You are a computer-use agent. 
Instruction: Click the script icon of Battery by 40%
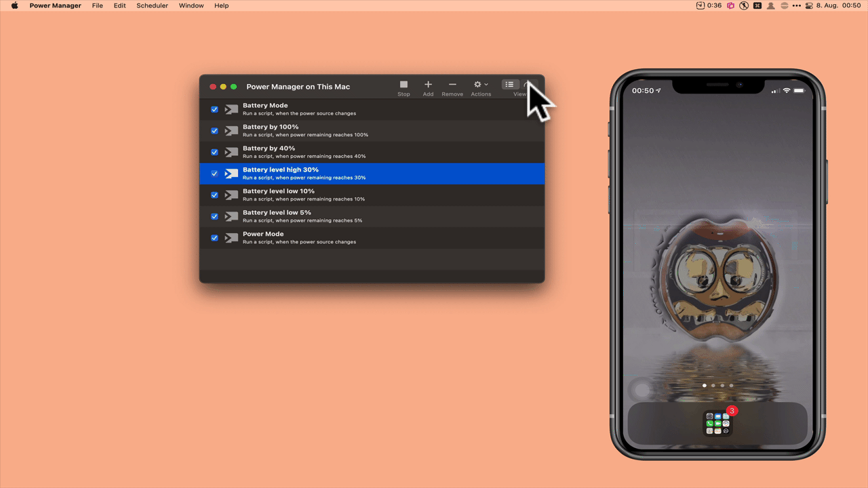[231, 152]
